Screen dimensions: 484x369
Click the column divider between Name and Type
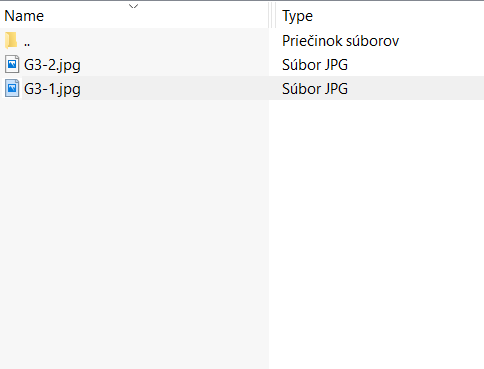(272, 15)
